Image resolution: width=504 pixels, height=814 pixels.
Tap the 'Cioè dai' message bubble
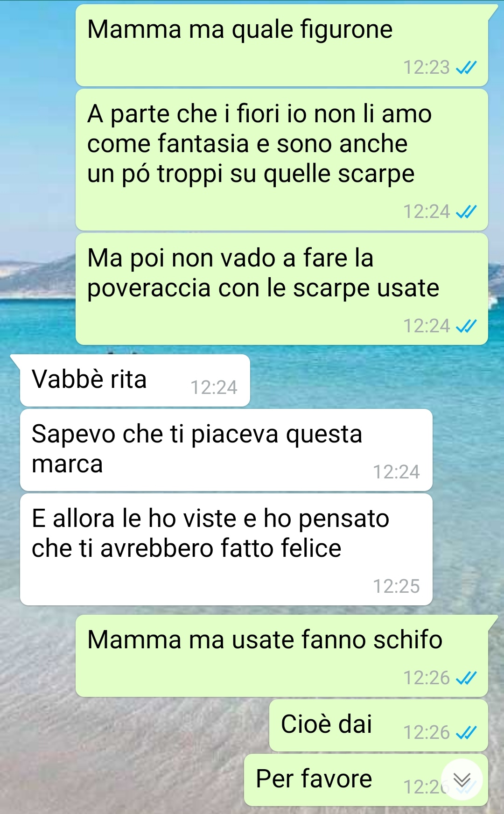(378, 725)
